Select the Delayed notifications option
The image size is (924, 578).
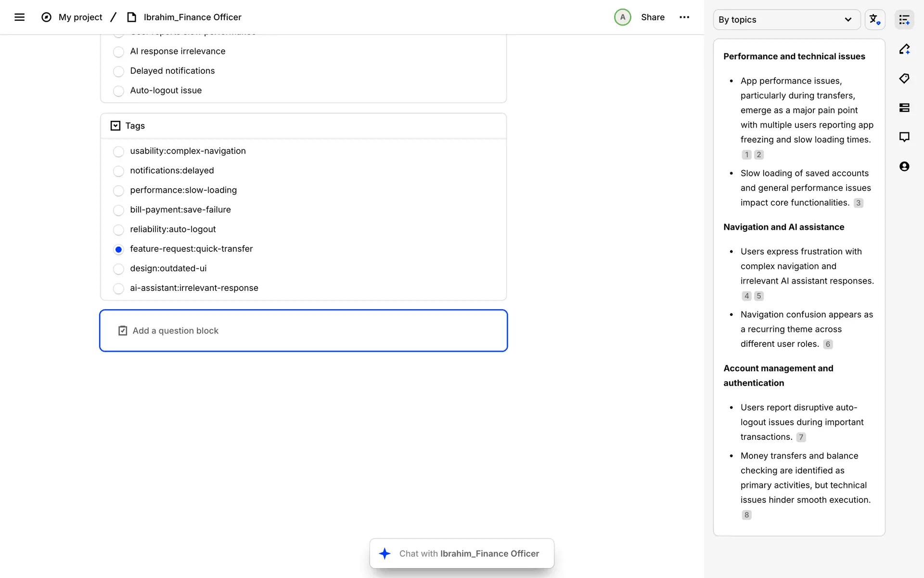tap(118, 71)
